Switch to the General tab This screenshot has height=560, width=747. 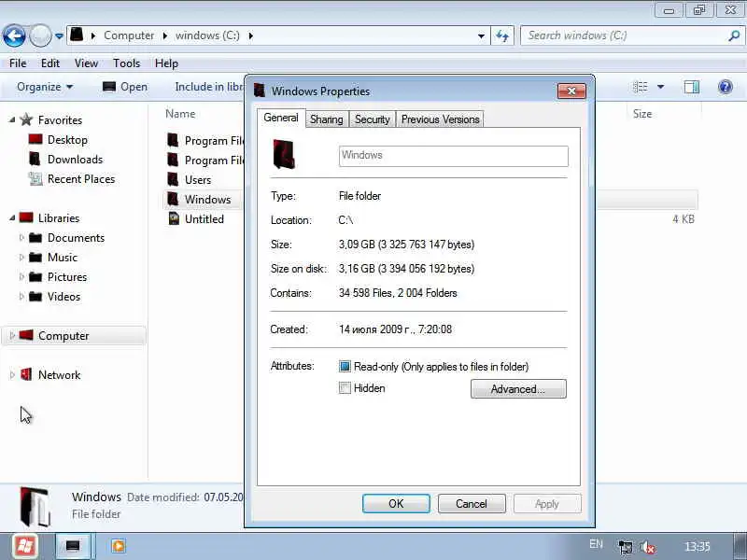click(281, 118)
